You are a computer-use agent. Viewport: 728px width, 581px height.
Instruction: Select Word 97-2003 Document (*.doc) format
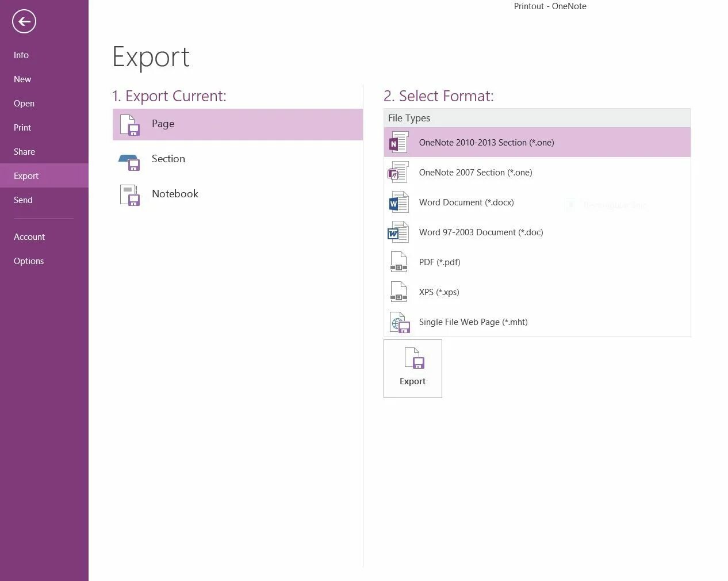(537, 232)
